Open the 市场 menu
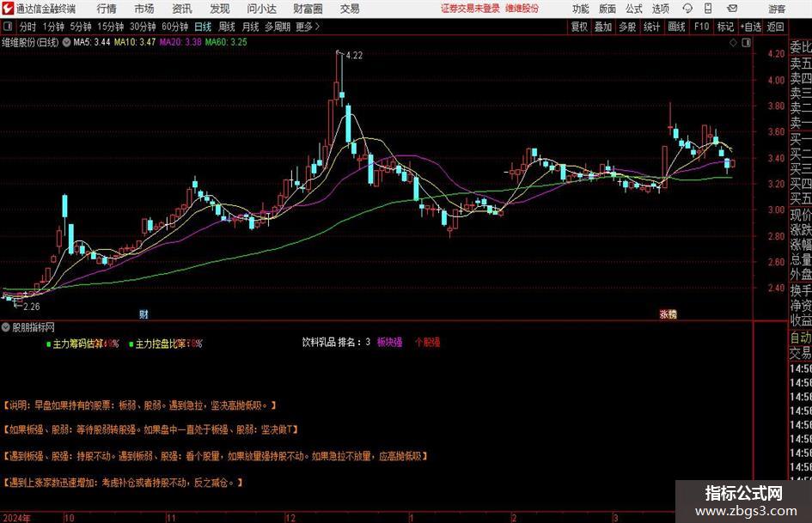The image size is (812, 523). (x=144, y=9)
